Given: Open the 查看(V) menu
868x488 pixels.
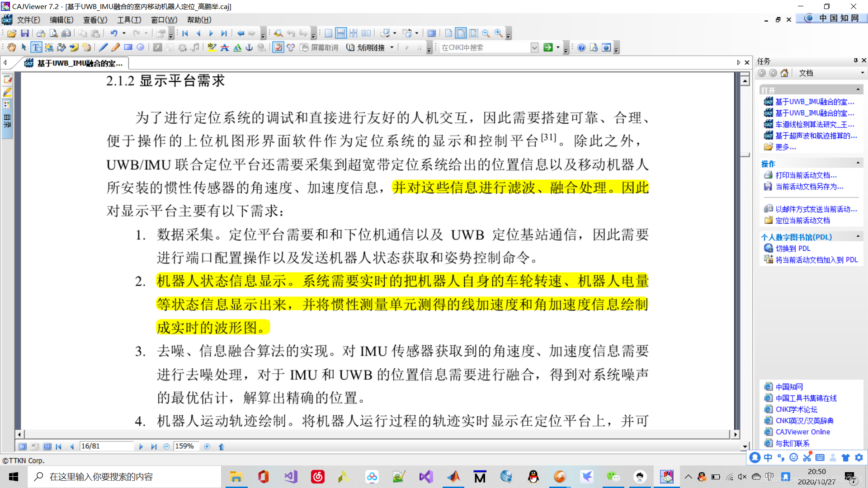Looking at the screenshot, I should [95, 20].
